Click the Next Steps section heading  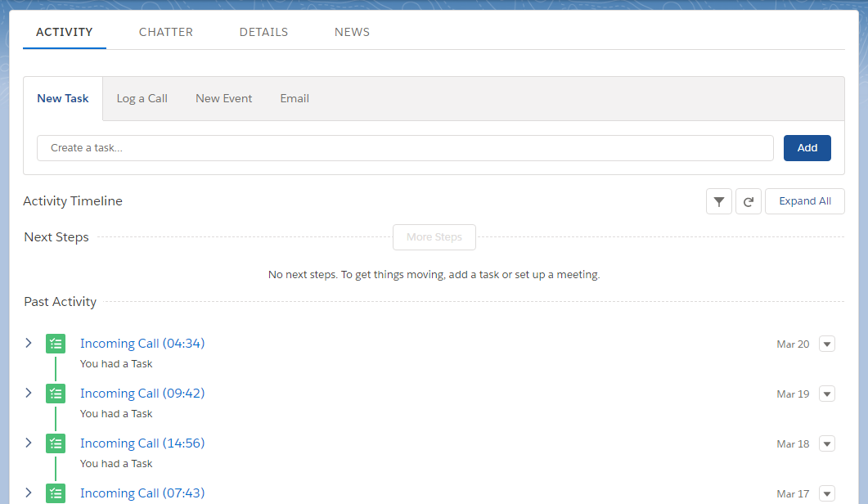[x=56, y=237]
